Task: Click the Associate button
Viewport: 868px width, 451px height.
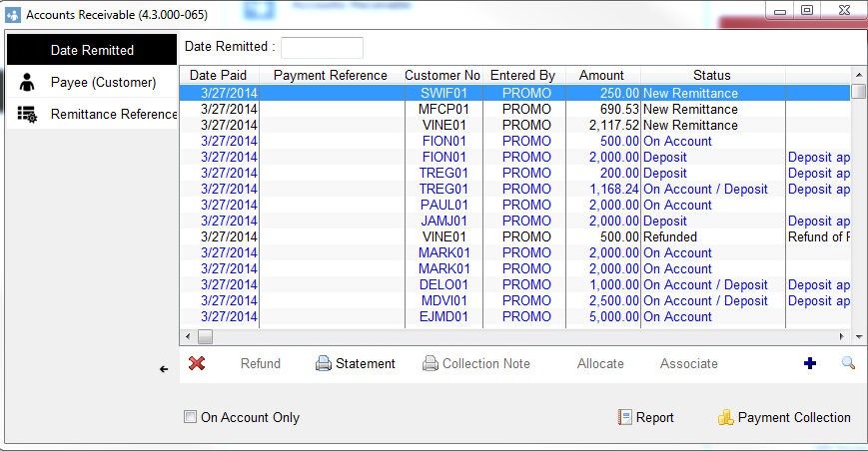Action: (x=688, y=363)
